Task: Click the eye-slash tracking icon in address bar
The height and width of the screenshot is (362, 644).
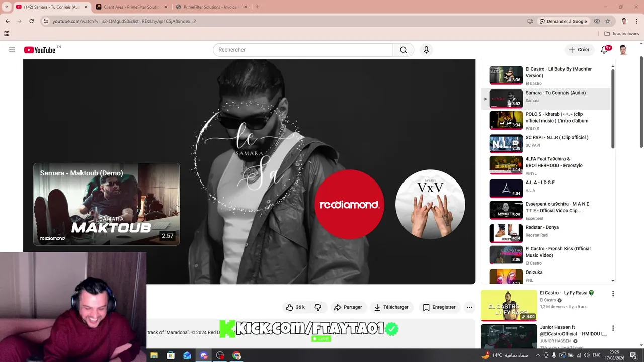Action: 597,21
